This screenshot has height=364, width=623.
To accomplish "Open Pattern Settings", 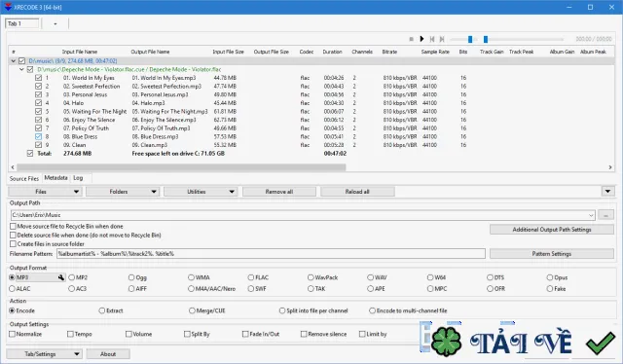I will (x=552, y=253).
